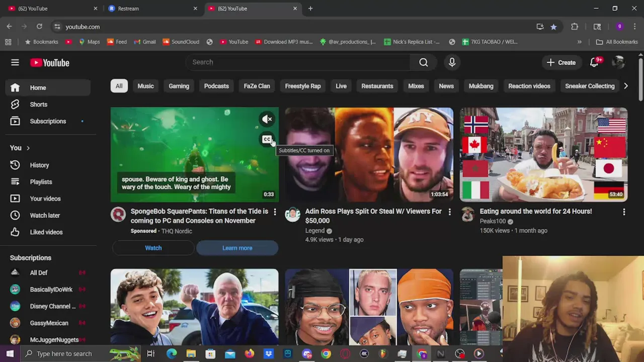Click the search magnifier button
644x362 pixels.
[x=424, y=62]
